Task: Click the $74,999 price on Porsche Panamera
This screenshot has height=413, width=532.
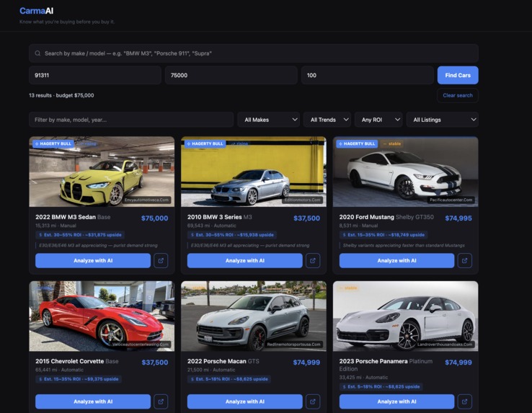Action: [x=458, y=363]
